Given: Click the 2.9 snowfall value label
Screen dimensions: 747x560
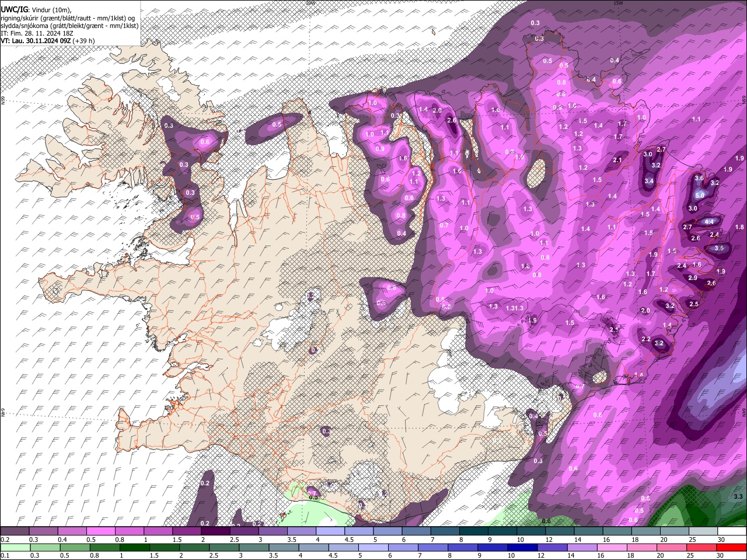Looking at the screenshot, I should [x=693, y=278].
